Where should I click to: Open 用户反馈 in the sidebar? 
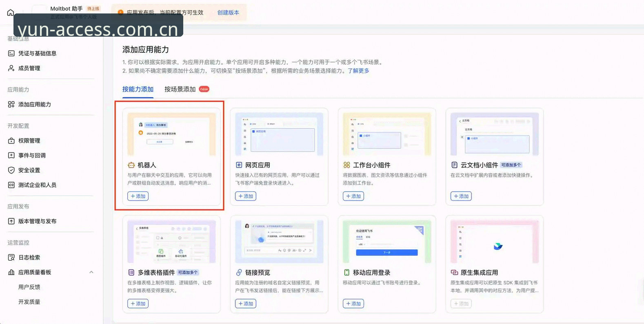tap(29, 287)
